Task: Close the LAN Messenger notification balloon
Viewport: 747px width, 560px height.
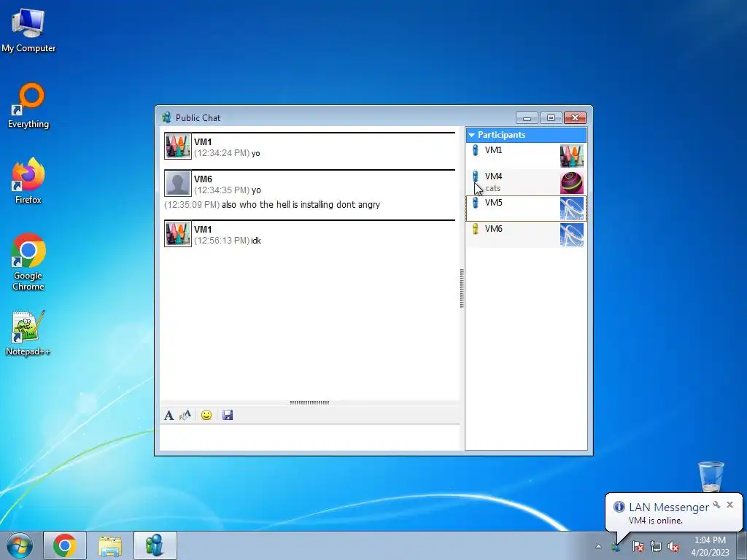Action: [729, 505]
